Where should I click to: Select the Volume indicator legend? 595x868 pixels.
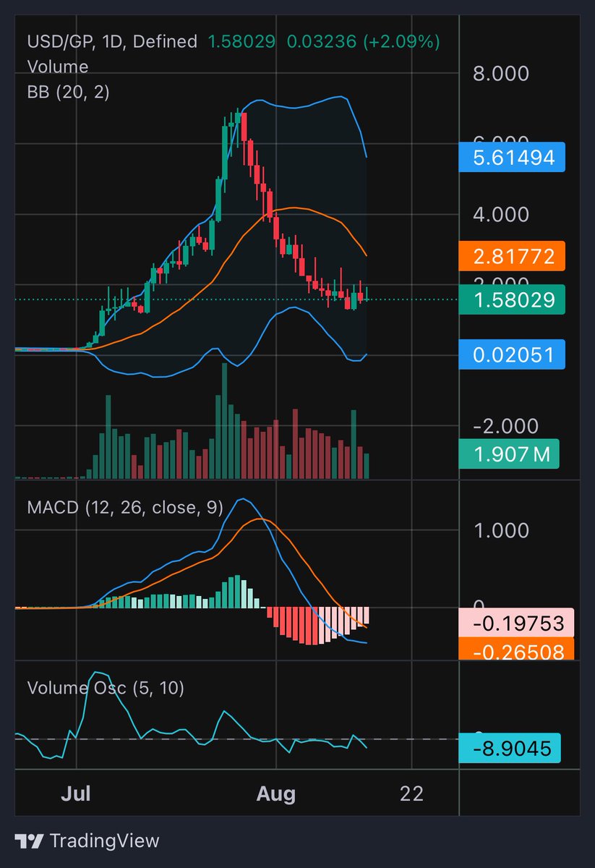[58, 67]
